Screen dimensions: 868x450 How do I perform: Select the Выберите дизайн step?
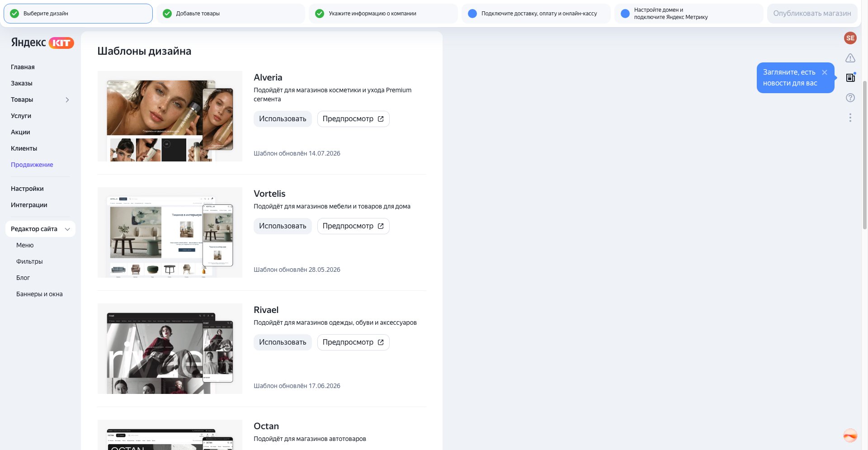pos(78,14)
